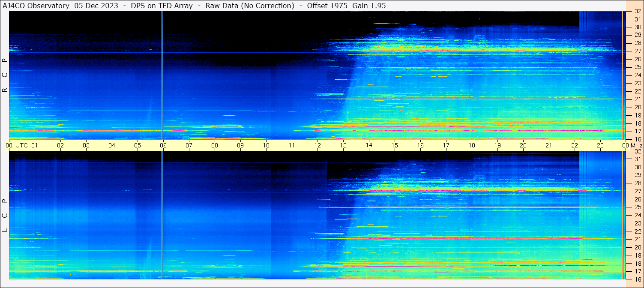
Task: Click hour 03 on time axis
Action: (86, 145)
